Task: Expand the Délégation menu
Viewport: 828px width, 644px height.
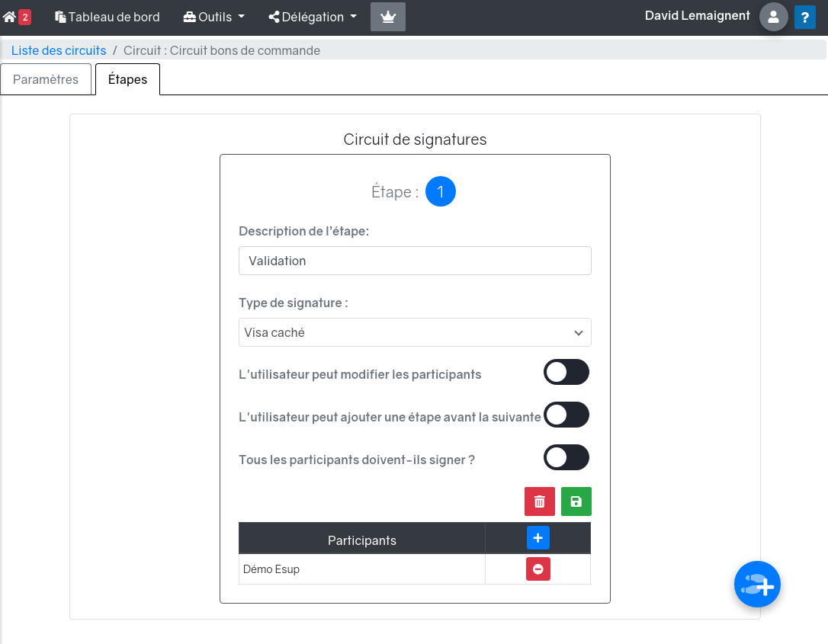Action: coord(313,17)
